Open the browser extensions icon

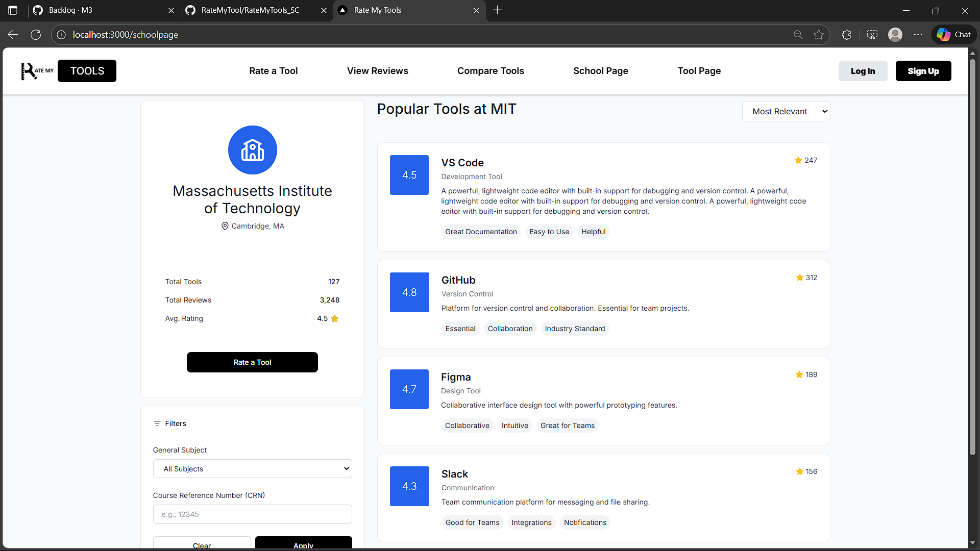pos(846,35)
